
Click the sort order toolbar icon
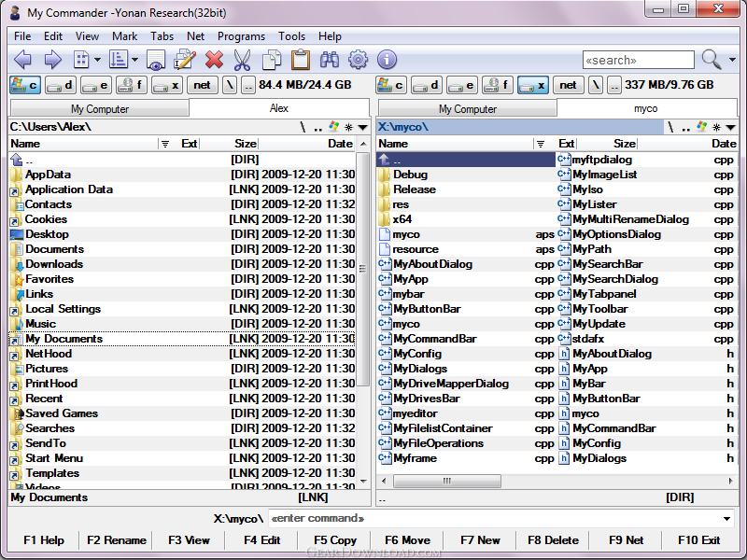pyautogui.click(x=119, y=60)
